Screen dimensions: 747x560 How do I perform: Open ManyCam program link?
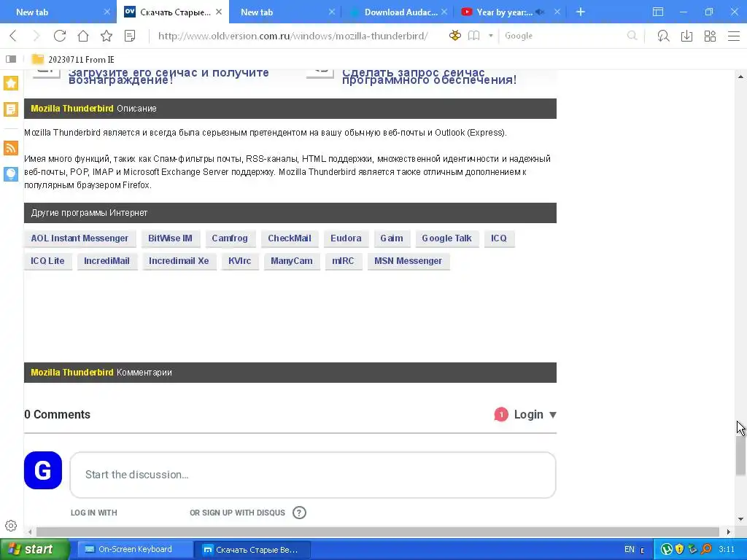[x=292, y=261]
